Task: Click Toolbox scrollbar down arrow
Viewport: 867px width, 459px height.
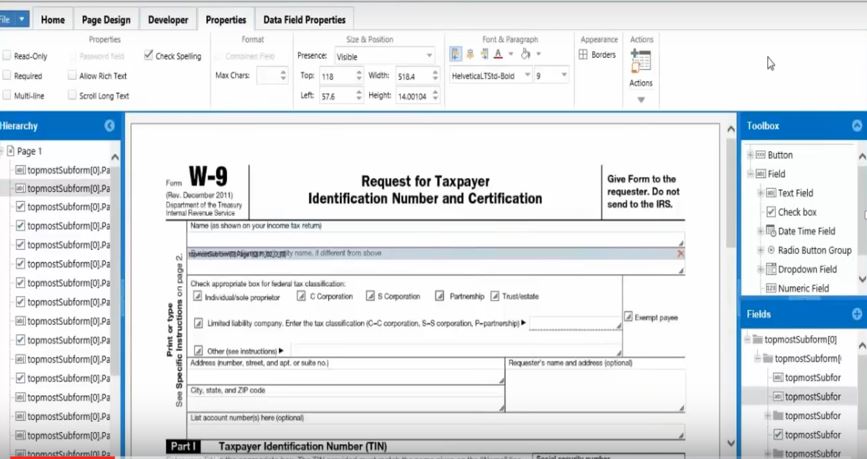Action: [862, 278]
